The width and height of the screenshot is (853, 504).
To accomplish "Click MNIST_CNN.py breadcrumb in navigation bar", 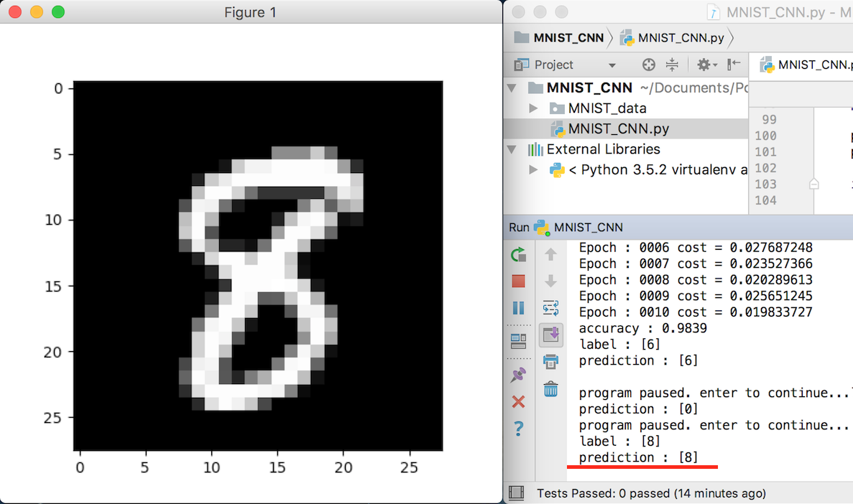I will click(x=672, y=37).
